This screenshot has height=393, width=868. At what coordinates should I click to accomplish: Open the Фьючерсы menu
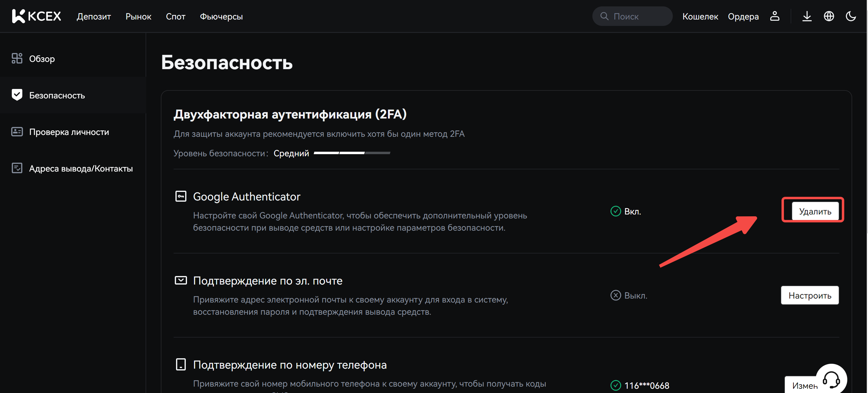221,16
